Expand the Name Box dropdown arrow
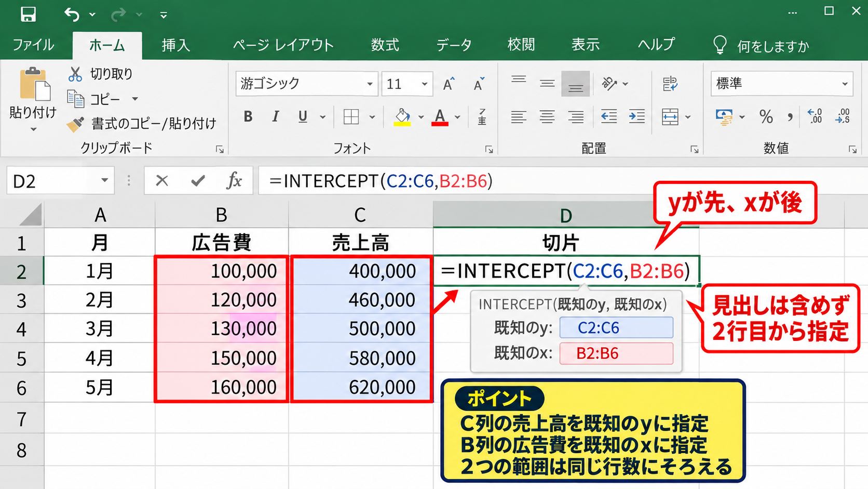868x489 pixels. (x=104, y=180)
